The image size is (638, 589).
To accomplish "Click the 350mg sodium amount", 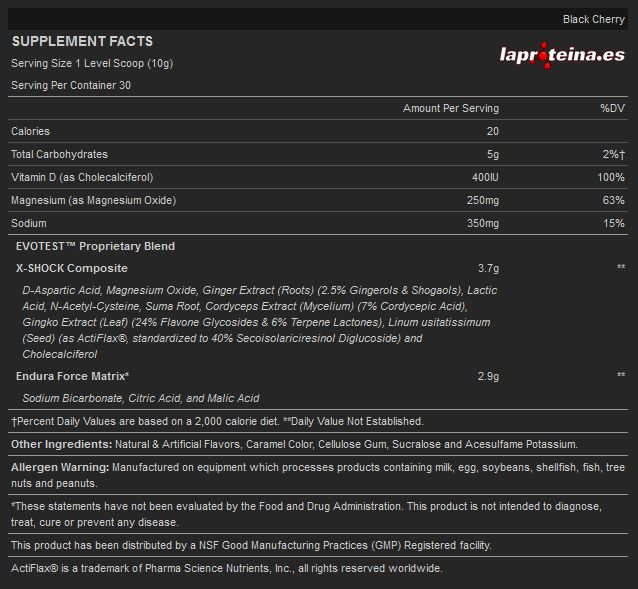I will pyautogui.click(x=483, y=223).
